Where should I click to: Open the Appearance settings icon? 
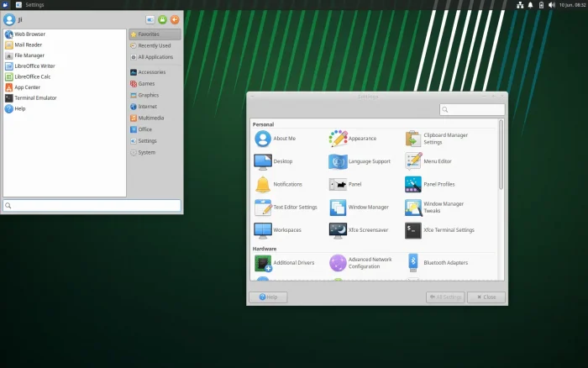[x=339, y=138]
